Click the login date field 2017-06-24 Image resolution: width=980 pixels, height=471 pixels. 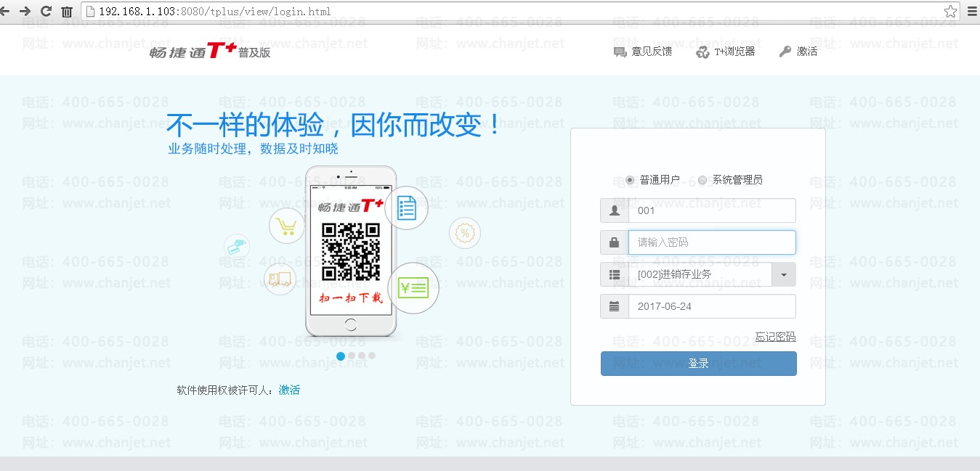point(712,306)
